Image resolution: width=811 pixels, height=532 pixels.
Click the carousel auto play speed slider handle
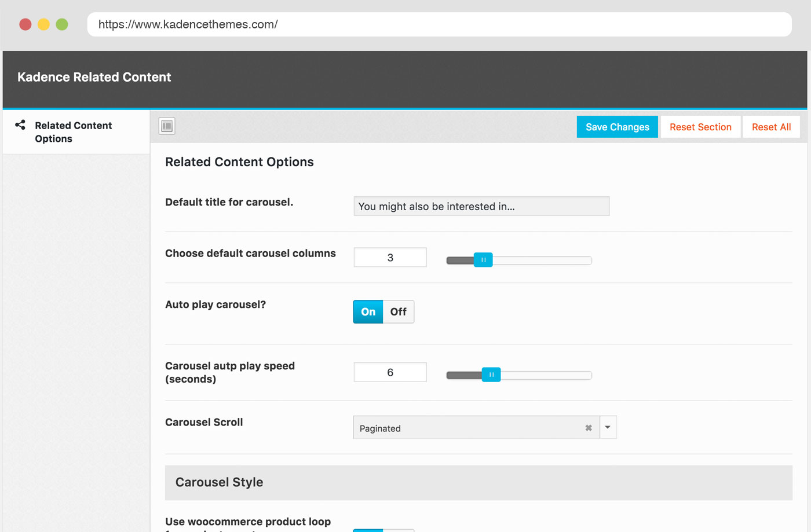[491, 375]
